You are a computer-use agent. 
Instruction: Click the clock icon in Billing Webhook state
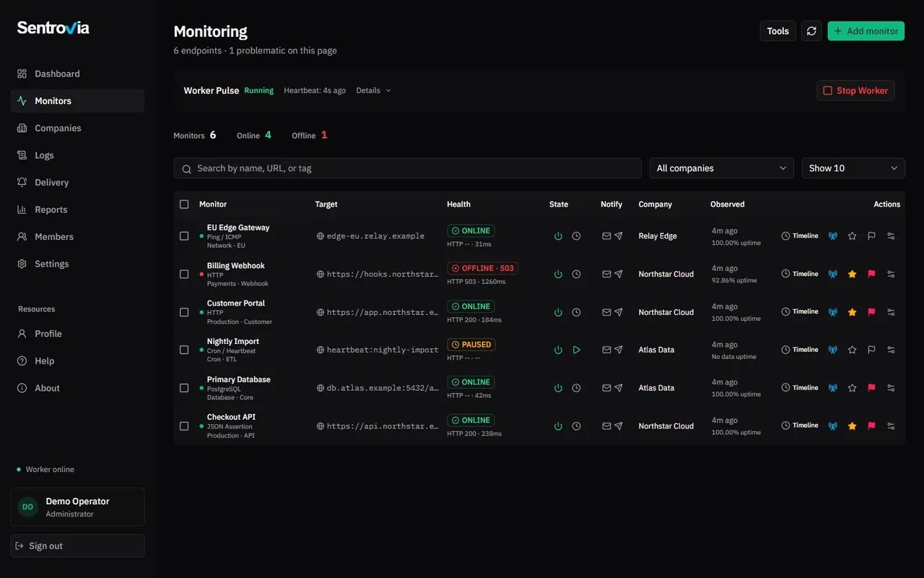[576, 275]
